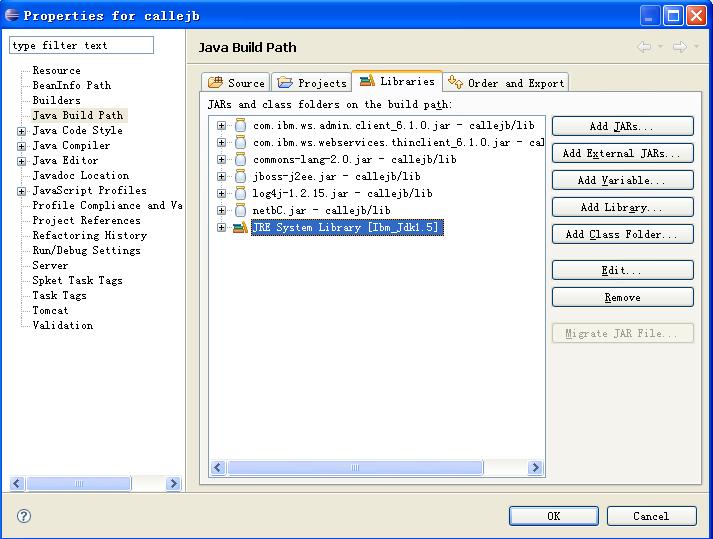This screenshot has height=539, width=713.
Task: Click the Add Library... button
Action: [623, 207]
